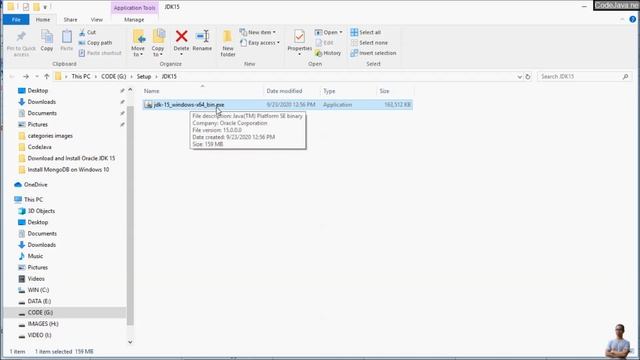Click the Cut scissors option

pos(87,32)
